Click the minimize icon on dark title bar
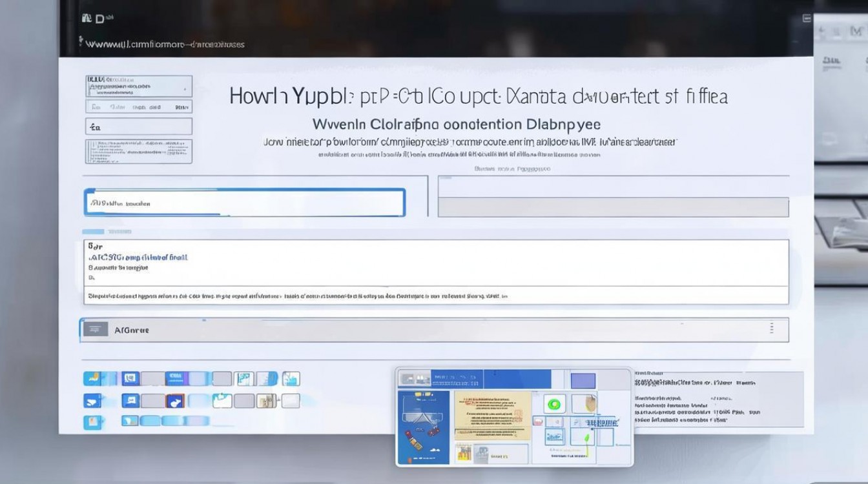The width and height of the screenshot is (868, 484). (x=807, y=19)
